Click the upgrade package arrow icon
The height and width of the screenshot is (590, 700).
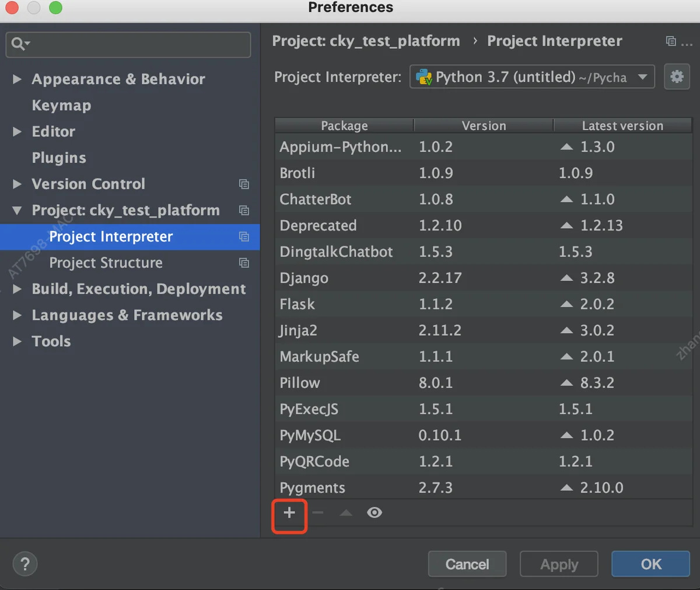coord(346,513)
